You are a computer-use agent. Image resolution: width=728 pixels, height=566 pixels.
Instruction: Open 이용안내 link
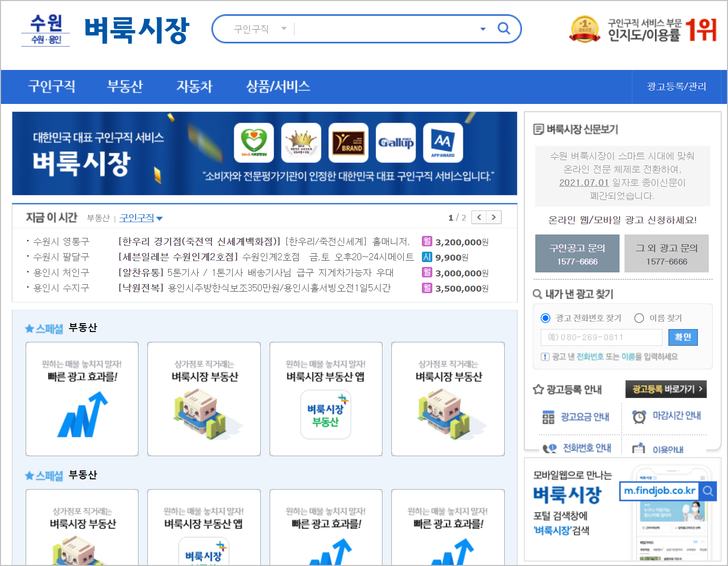(x=668, y=449)
